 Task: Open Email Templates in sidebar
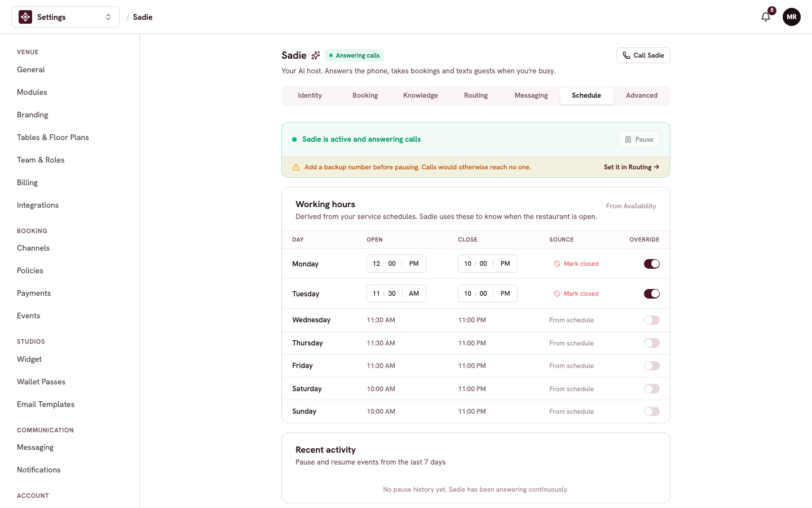click(46, 404)
